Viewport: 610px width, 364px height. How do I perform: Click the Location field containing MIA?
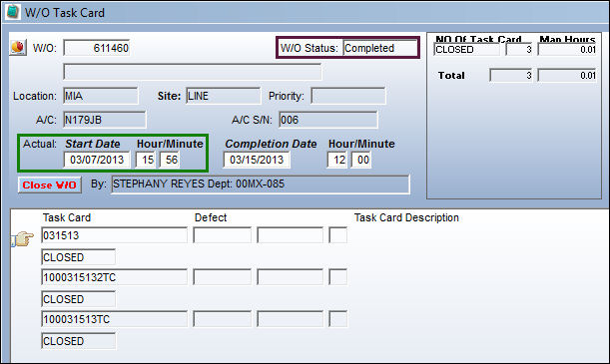pos(101,96)
